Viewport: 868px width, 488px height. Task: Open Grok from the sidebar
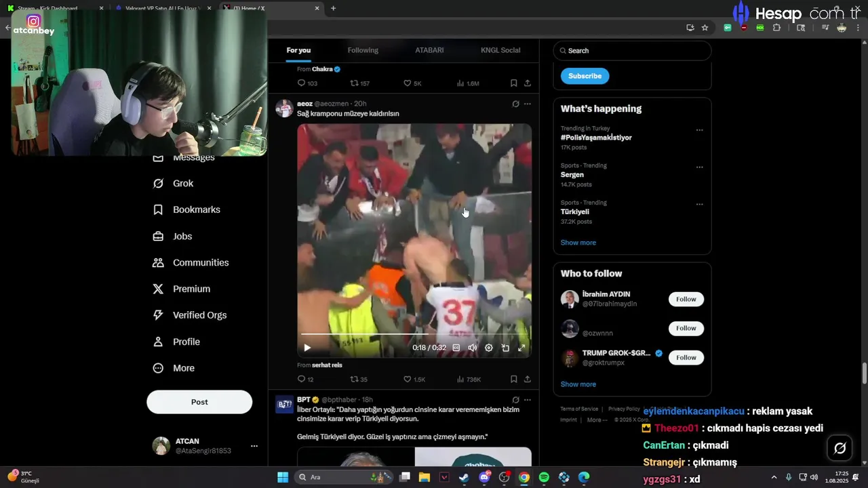coord(173,183)
